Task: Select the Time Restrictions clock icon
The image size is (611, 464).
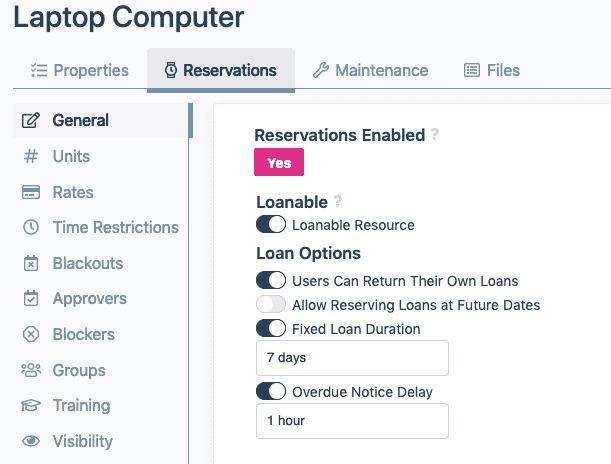Action: tap(31, 228)
